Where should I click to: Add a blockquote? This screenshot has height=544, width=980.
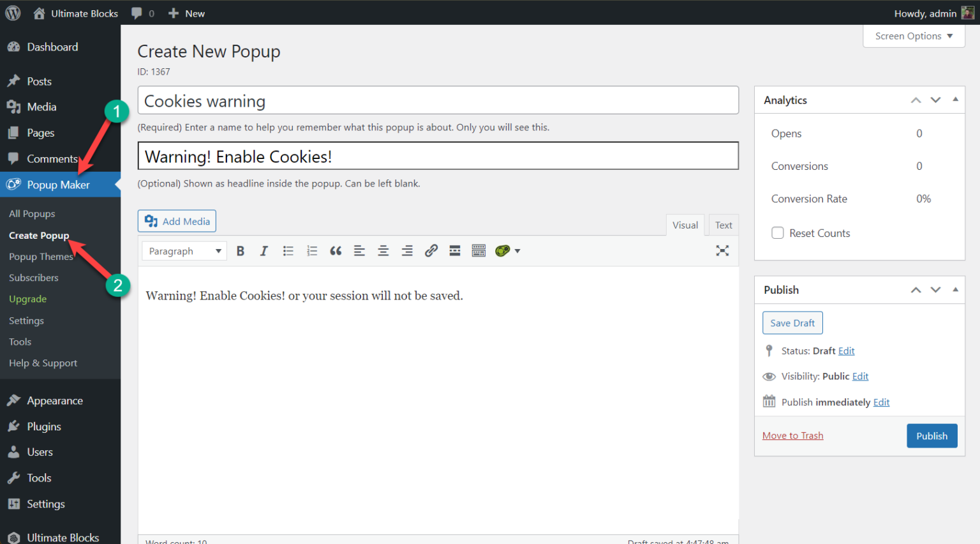[x=336, y=251]
